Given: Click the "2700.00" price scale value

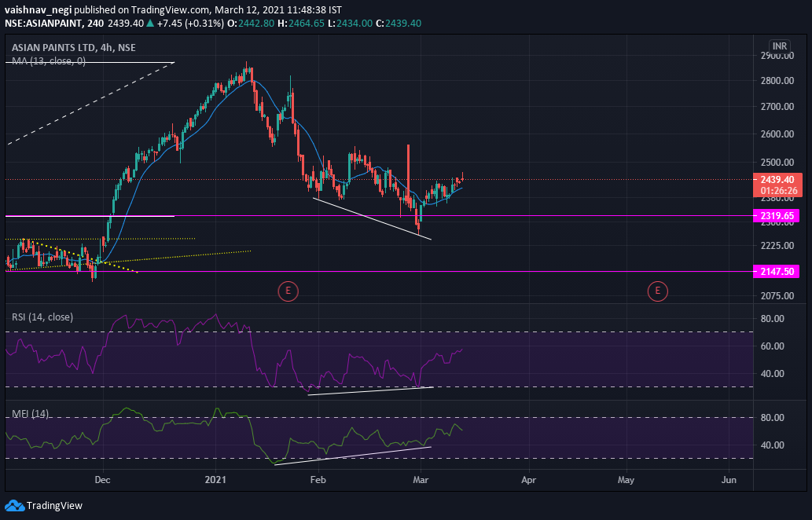Looking at the screenshot, I should pos(777,107).
